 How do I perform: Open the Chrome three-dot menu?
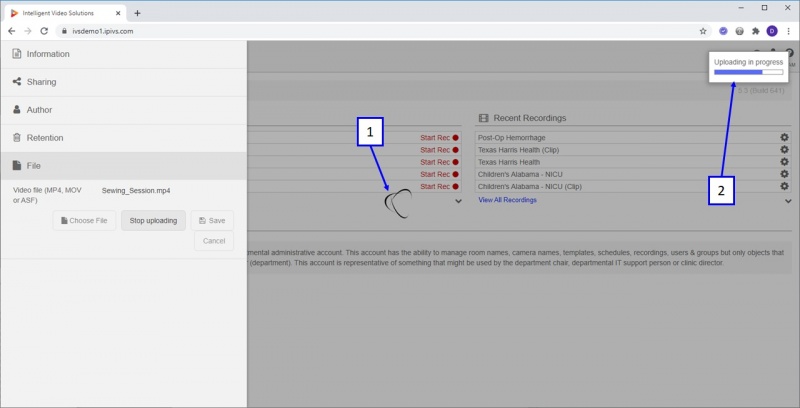tap(788, 31)
